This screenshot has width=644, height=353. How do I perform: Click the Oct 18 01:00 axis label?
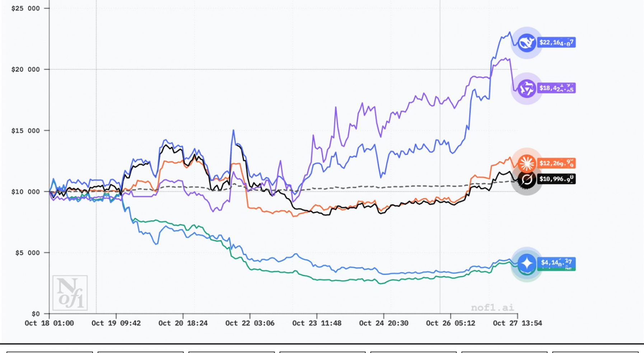point(49,323)
